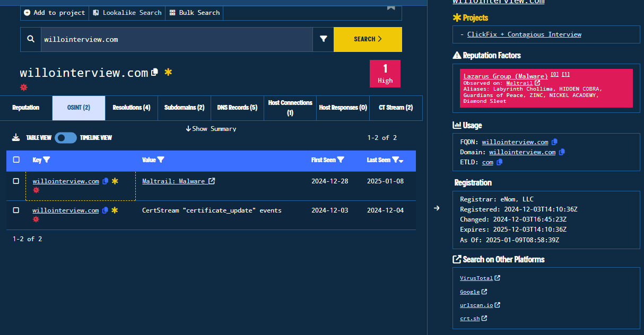
Task: Check the Maltrail: Malware row checkbox
Action: tap(16, 181)
